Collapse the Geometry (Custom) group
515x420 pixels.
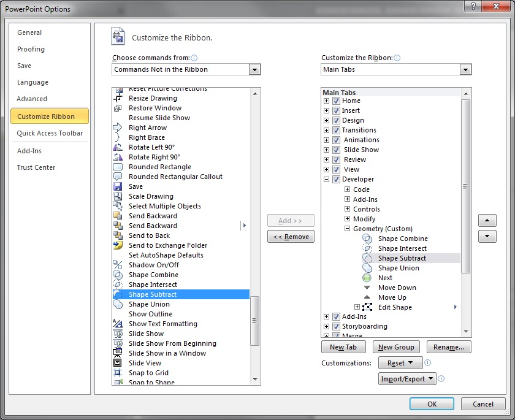347,229
